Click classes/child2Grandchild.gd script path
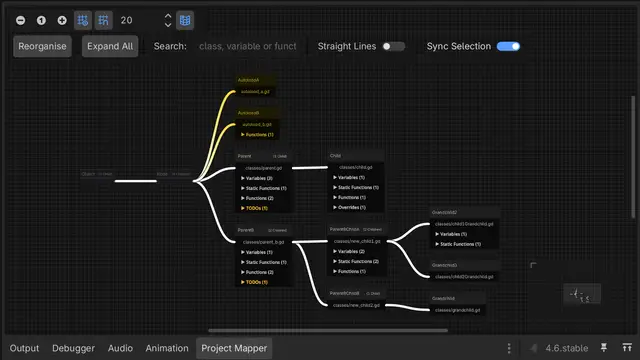This screenshot has height=360, width=640. 464,276
